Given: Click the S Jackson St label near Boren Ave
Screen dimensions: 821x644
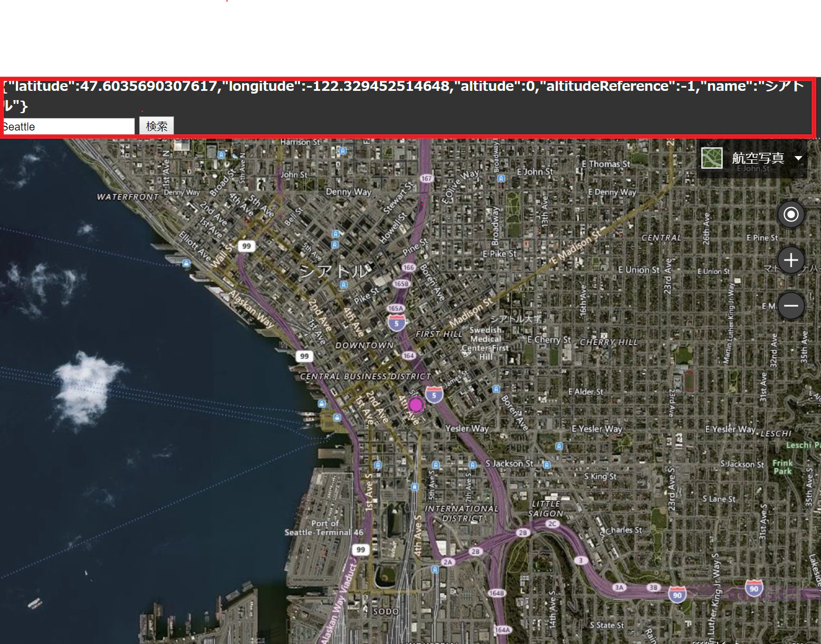Looking at the screenshot, I should point(509,463).
